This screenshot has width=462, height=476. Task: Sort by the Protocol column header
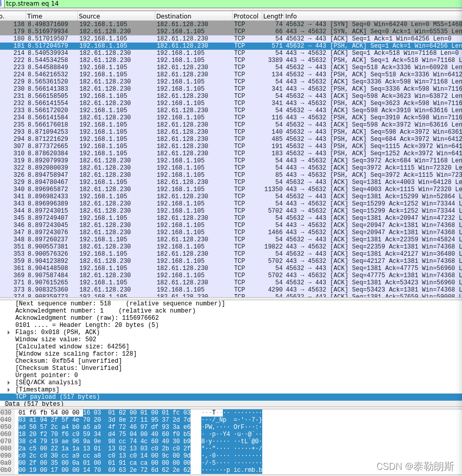click(247, 16)
